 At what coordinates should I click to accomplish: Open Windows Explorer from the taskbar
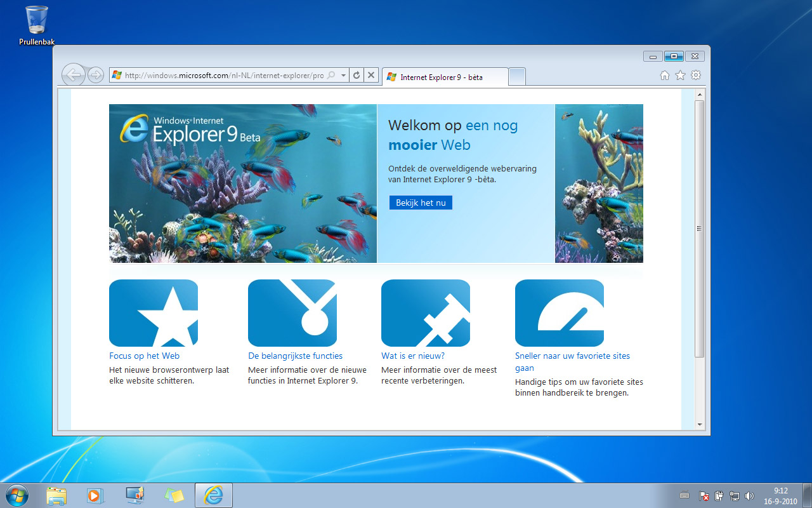(56, 495)
